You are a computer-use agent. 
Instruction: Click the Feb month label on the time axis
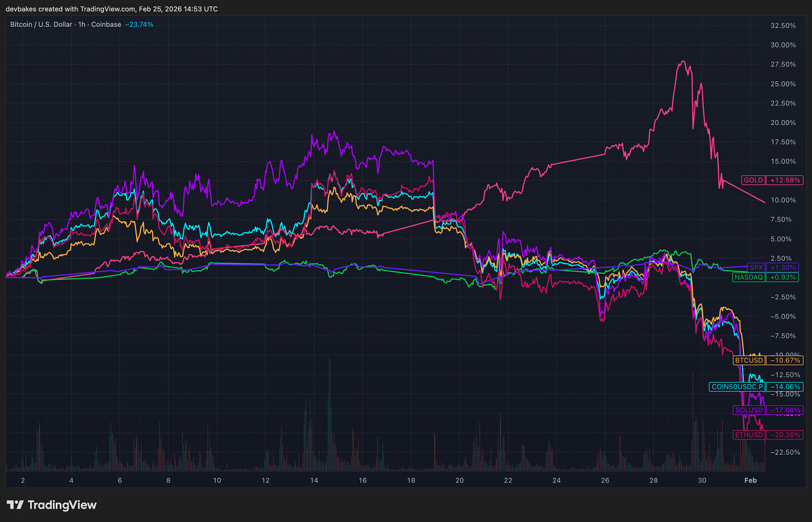coord(751,481)
